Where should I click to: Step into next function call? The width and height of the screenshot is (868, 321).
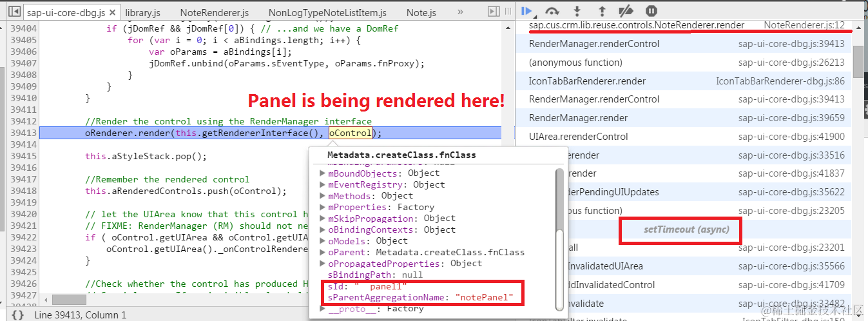577,11
